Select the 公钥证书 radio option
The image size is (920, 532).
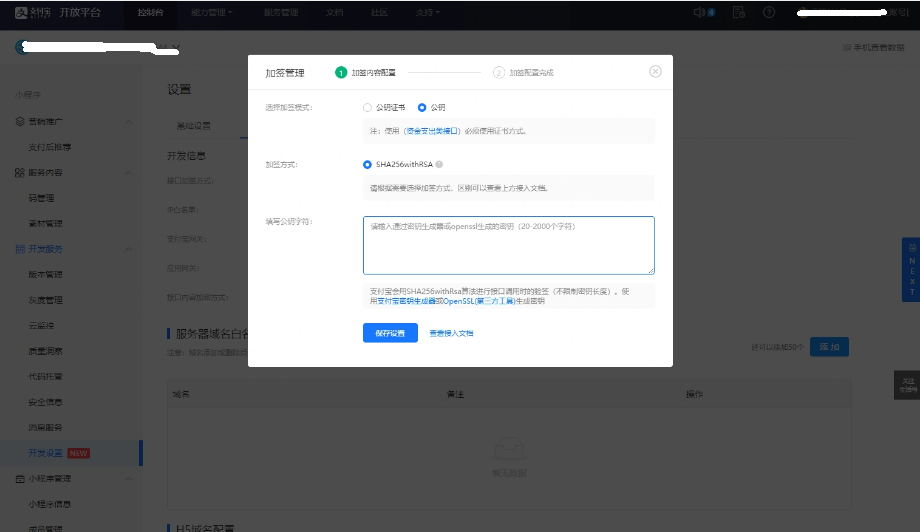[x=367, y=107]
